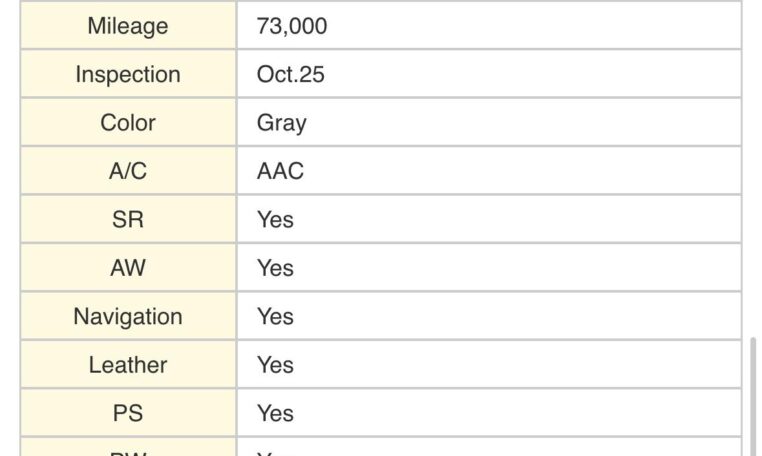Click the Yes value beside Leather

tap(275, 365)
